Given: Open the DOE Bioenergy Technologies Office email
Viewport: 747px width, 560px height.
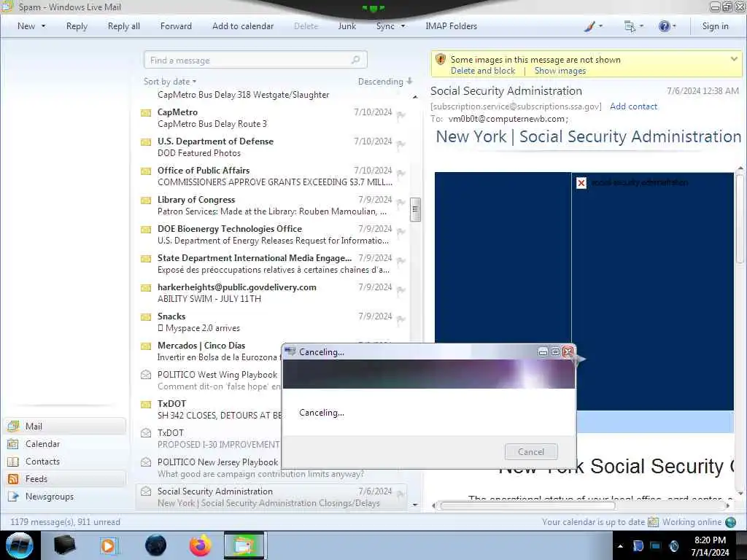Looking at the screenshot, I should [271, 234].
